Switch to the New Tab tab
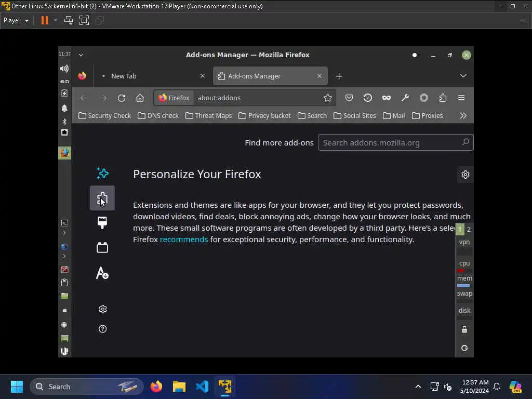Viewport: 532px width, 399px height. pos(152,76)
